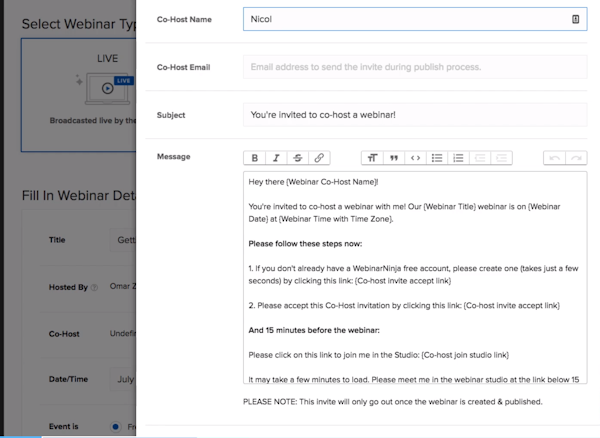
Task: Click the Subject text field
Action: (414, 115)
